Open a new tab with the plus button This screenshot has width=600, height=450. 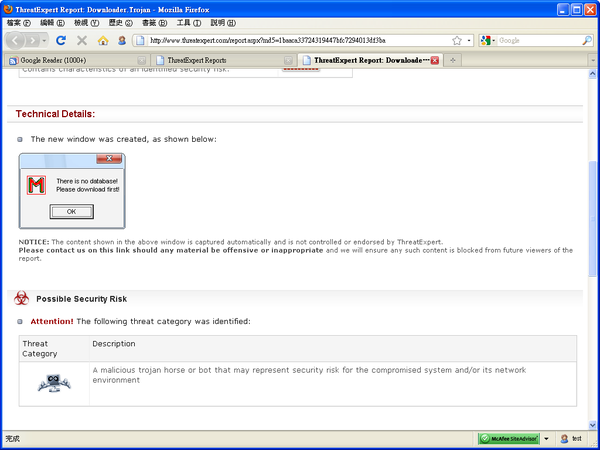453,60
